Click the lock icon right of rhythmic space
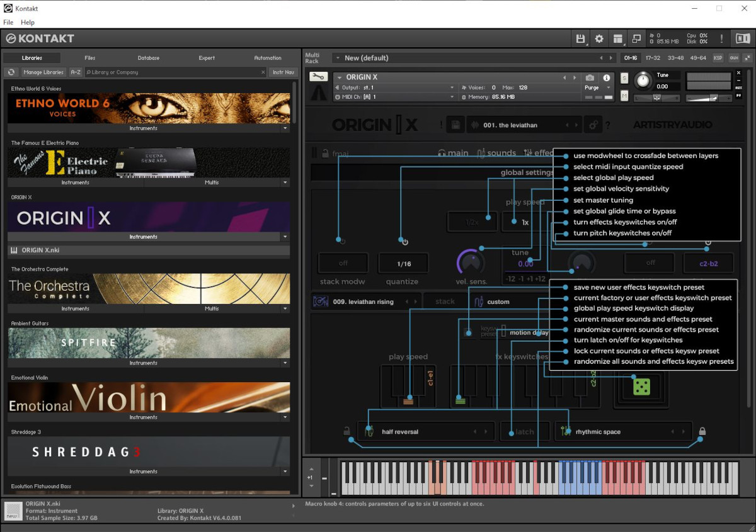The height and width of the screenshot is (532, 756). coord(702,432)
